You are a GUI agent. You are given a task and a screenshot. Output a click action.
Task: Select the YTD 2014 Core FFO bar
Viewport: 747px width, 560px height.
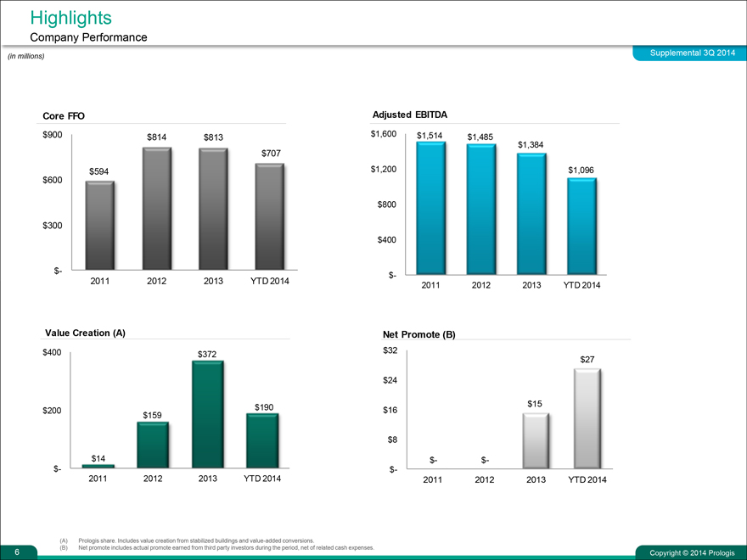coord(269,216)
